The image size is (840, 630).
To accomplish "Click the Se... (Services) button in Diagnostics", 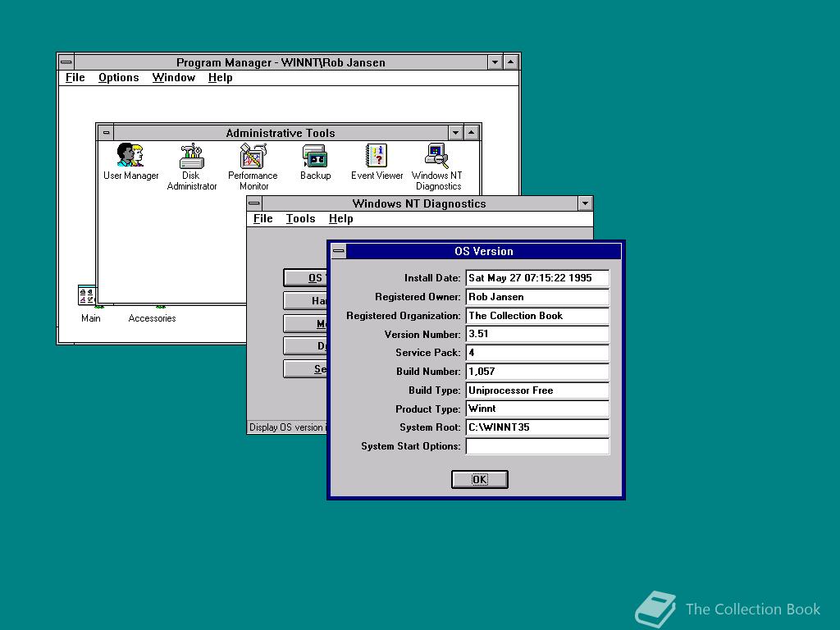I will coord(305,369).
